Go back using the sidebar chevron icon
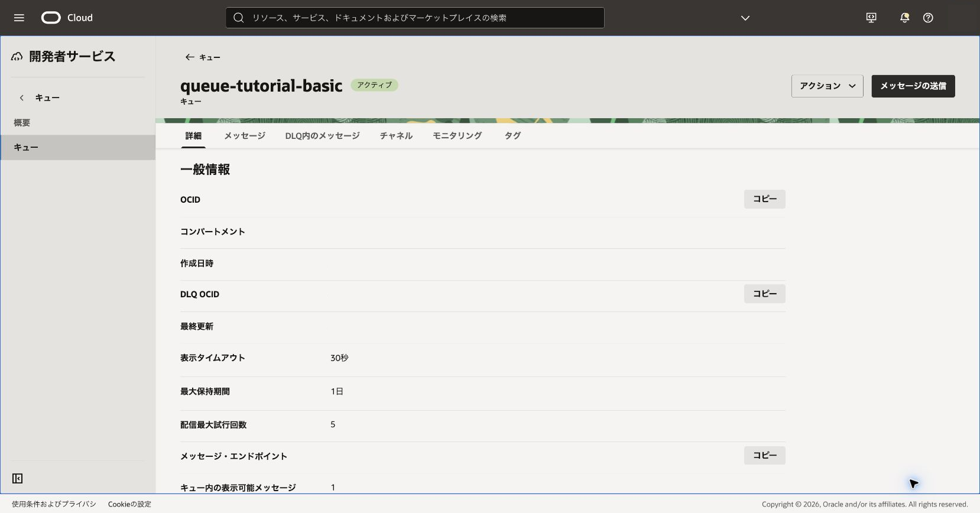The height and width of the screenshot is (513, 980). click(x=22, y=98)
